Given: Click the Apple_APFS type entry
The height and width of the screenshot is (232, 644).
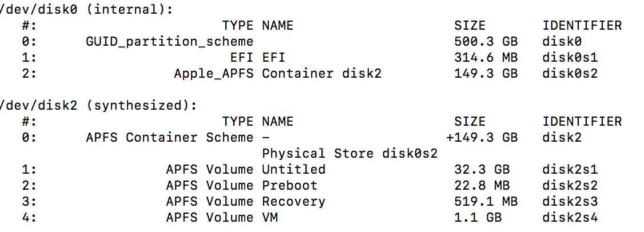Looking at the screenshot, I should [213, 74].
